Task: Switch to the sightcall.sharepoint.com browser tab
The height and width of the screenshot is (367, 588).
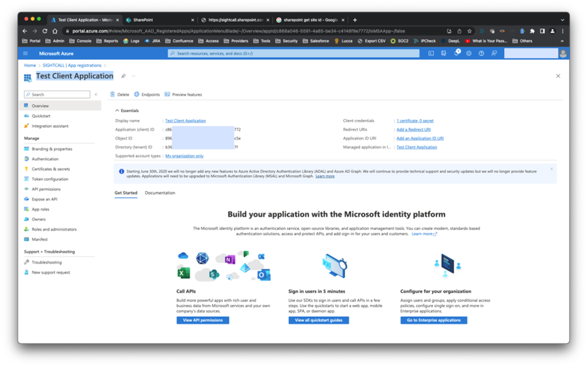Action: tap(235, 20)
